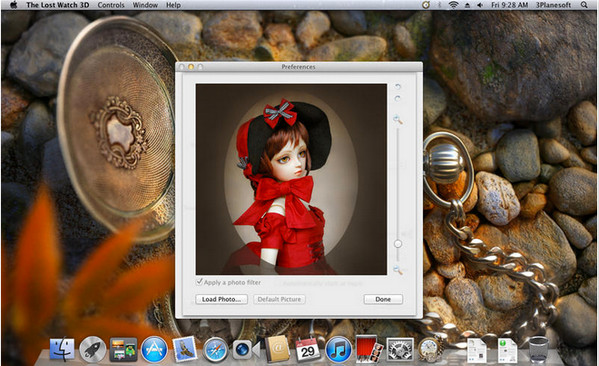Open Spotlight search in menu bar
The image size is (599, 366).
click(x=584, y=5)
